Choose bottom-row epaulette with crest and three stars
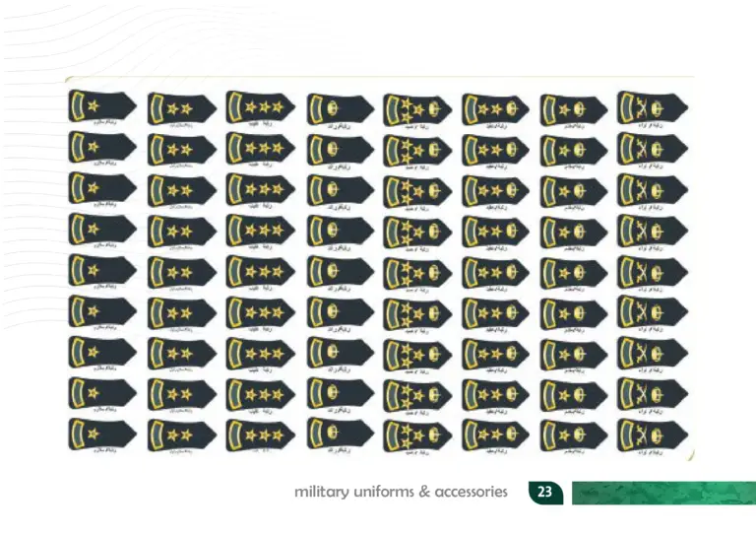Screen dimensions: 756x535 pos(417,435)
